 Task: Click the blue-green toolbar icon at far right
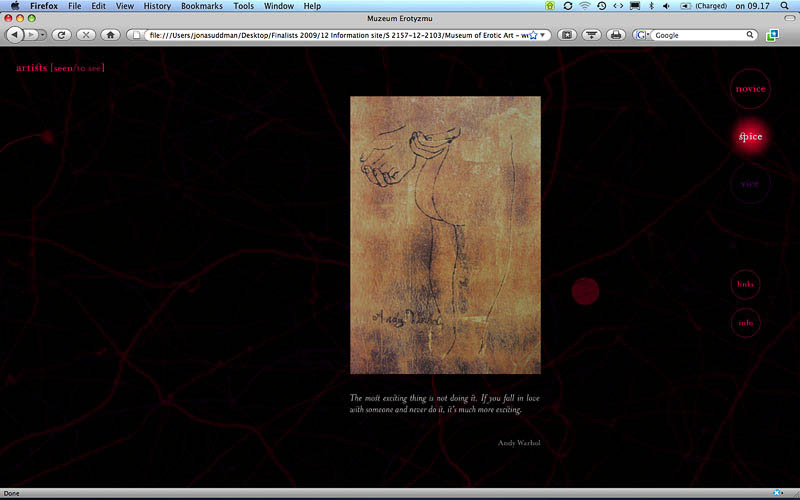[x=772, y=35]
